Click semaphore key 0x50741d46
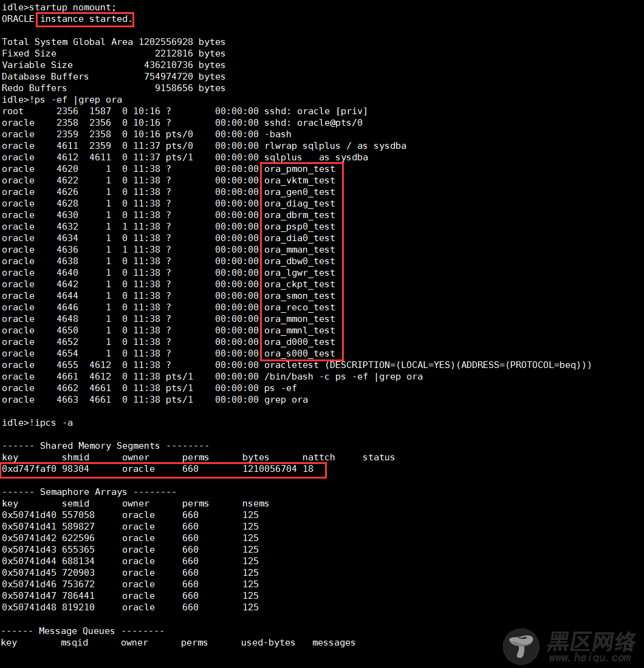644x668 pixels. coord(29,584)
